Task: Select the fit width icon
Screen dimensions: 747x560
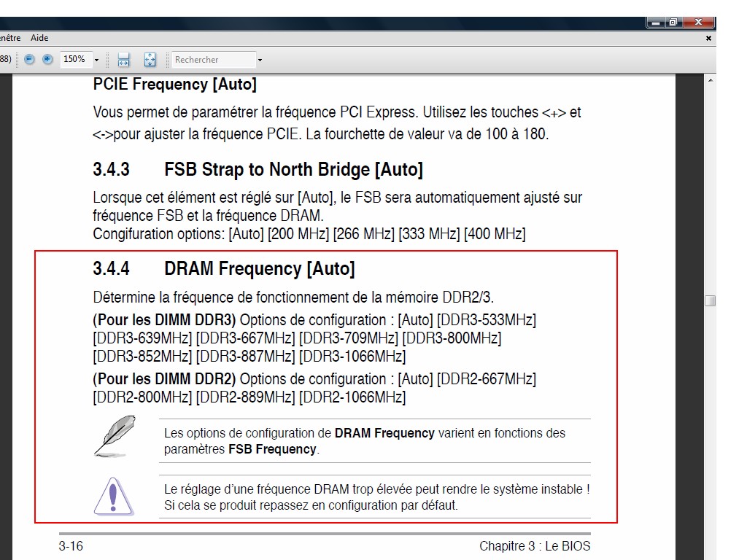Action: click(123, 60)
